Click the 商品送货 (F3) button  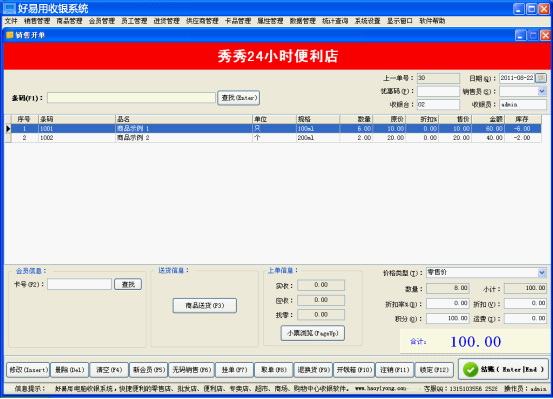coord(205,306)
